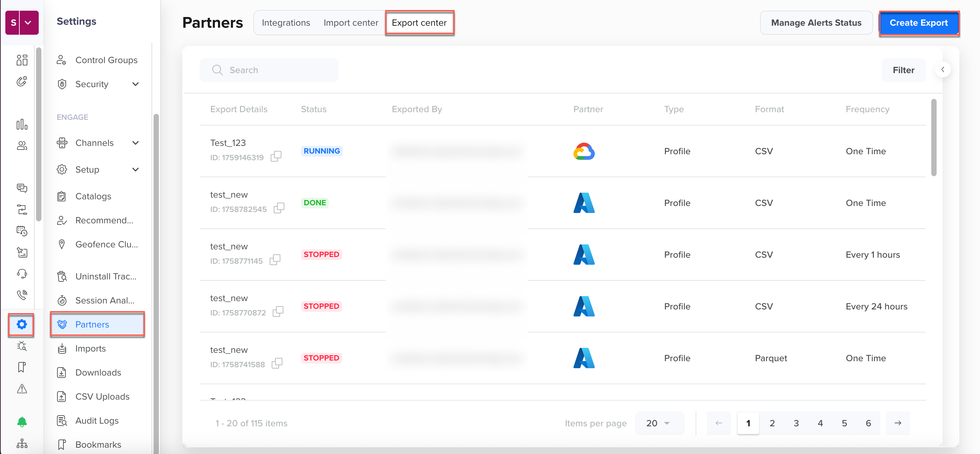Click the bar chart analytics icon
Screen dimensions: 980x454
pyautogui.click(x=22, y=125)
